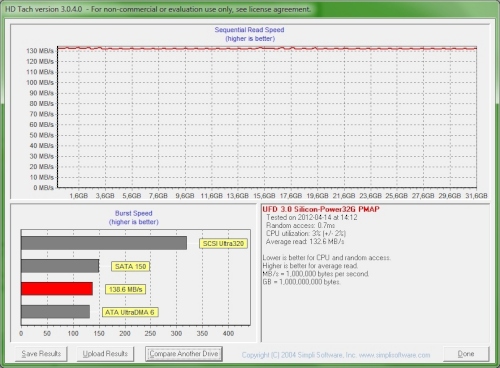
Task: Click the Random access 0.7ms value
Action: click(300, 226)
